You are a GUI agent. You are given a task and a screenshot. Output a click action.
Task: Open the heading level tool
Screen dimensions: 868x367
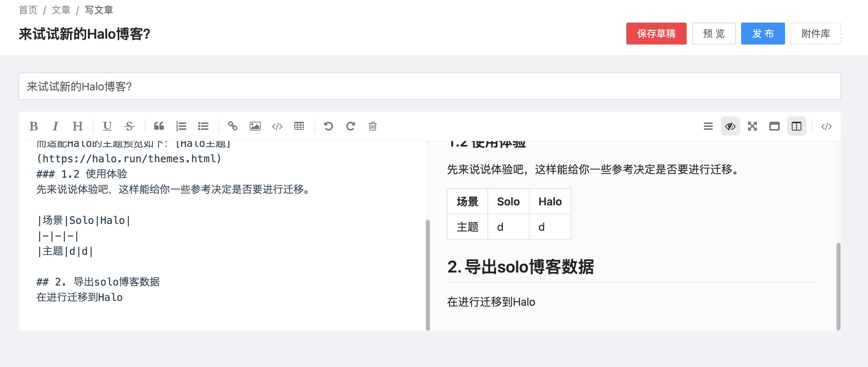point(78,126)
